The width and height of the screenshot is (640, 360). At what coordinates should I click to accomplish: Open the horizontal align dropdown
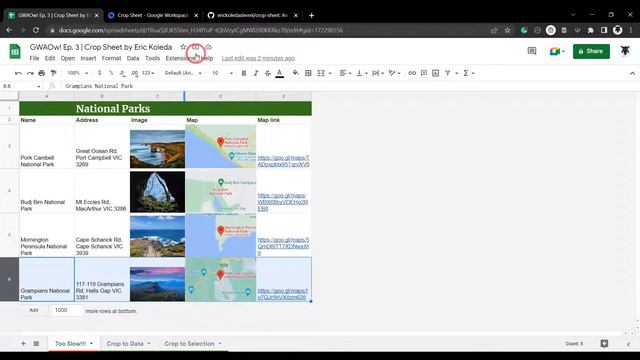[x=345, y=73]
